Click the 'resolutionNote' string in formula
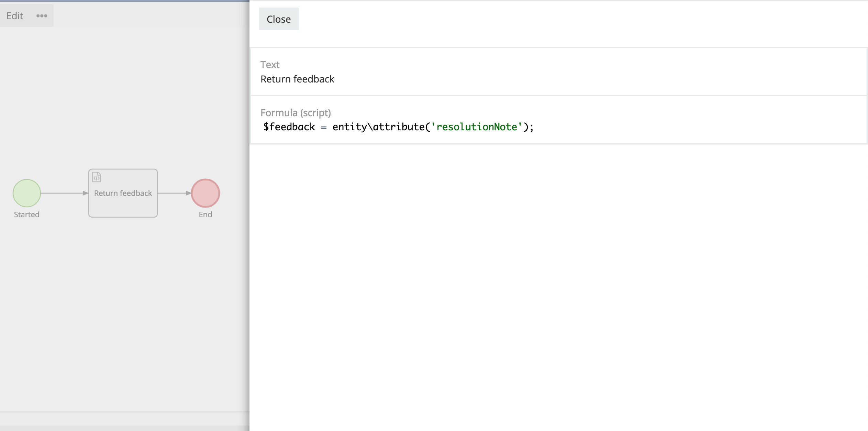This screenshot has height=431, width=868. [x=477, y=127]
